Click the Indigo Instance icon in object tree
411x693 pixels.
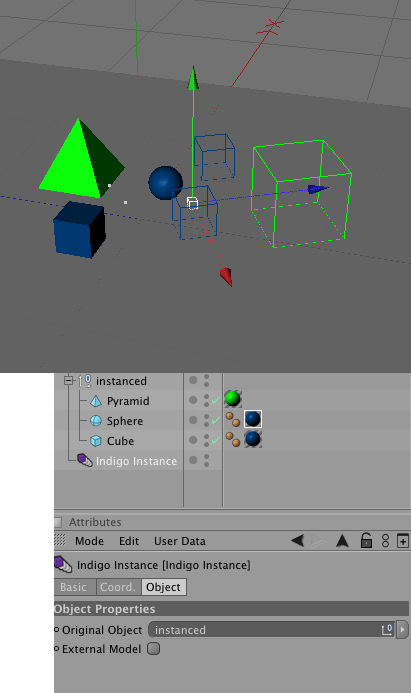coord(84,460)
